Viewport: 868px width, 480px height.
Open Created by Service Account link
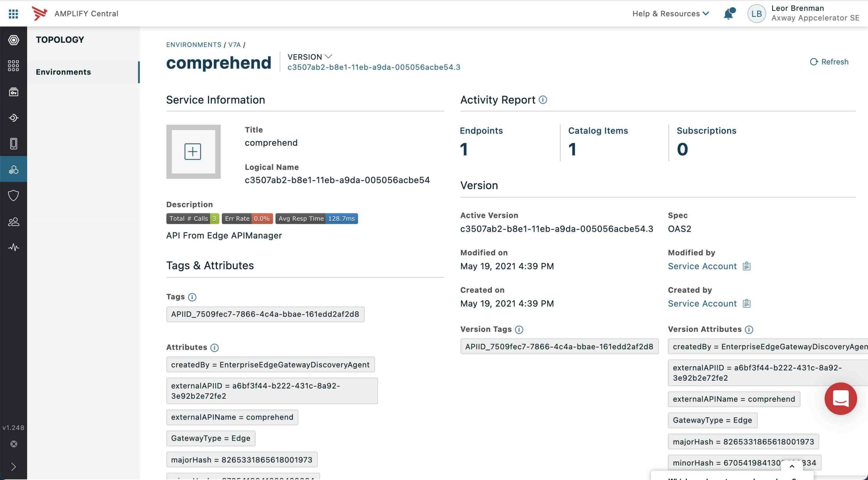tap(702, 304)
